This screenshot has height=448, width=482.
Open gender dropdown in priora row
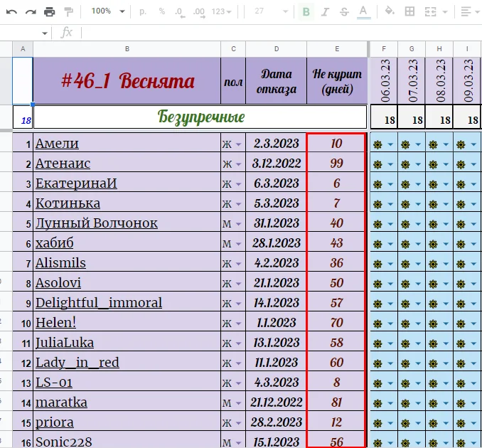coord(239,423)
